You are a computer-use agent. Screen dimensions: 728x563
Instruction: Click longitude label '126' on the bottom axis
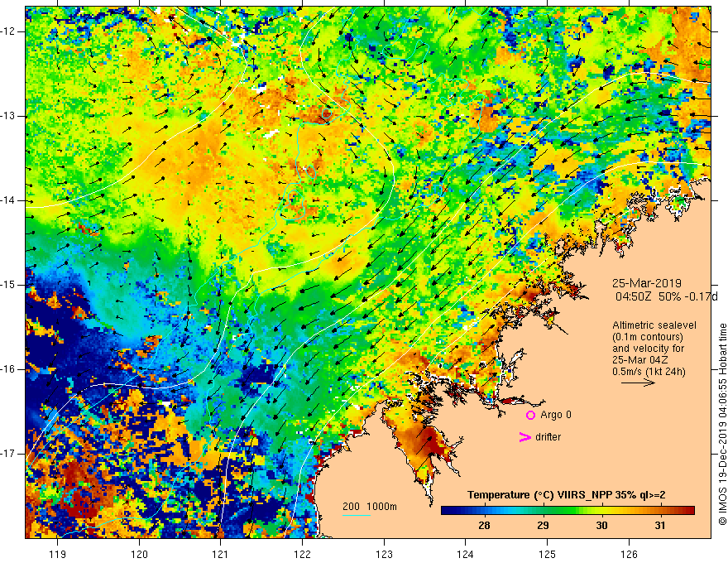(629, 554)
